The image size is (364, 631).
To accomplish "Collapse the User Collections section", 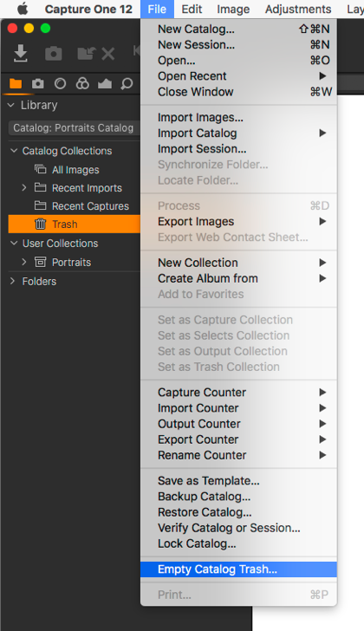I will tap(14, 243).
